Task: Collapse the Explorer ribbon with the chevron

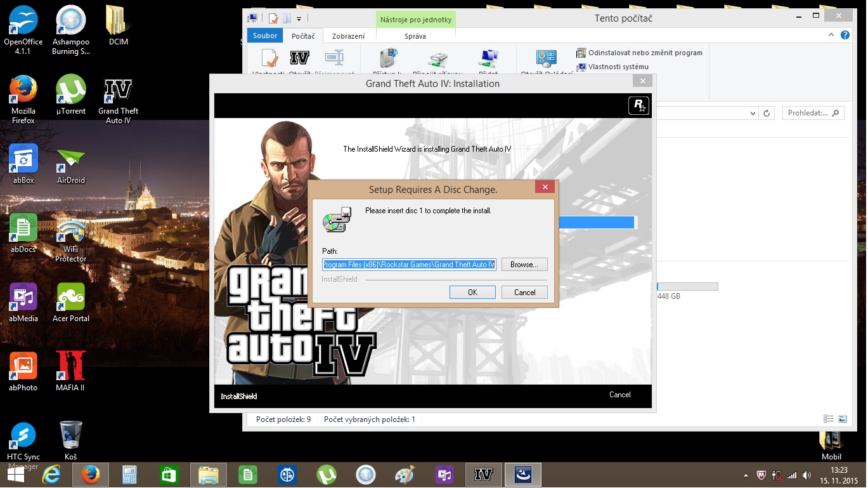Action: click(x=832, y=36)
